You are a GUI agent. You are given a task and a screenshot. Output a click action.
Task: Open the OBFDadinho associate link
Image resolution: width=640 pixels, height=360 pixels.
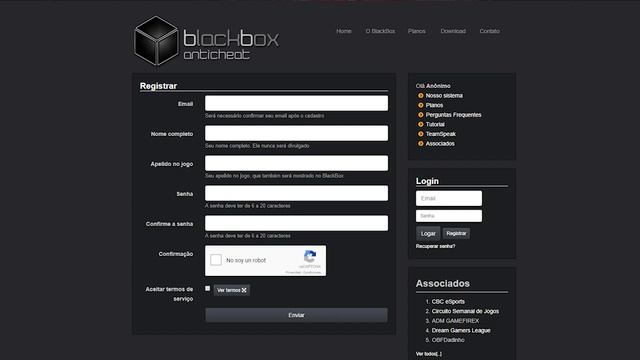448,340
